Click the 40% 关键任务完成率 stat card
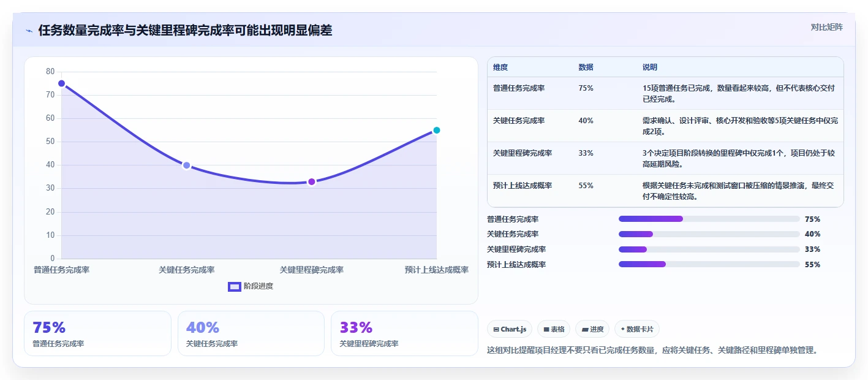This screenshot has width=868, height=380. pos(251,333)
